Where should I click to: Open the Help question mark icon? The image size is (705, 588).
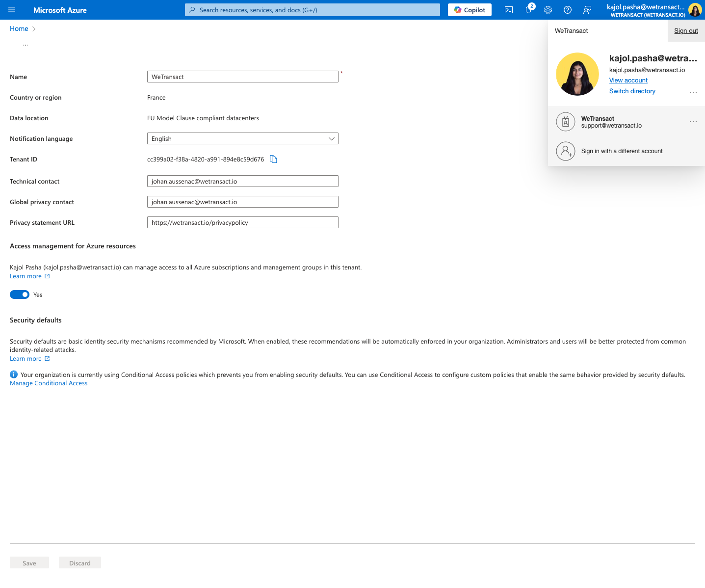pos(568,10)
